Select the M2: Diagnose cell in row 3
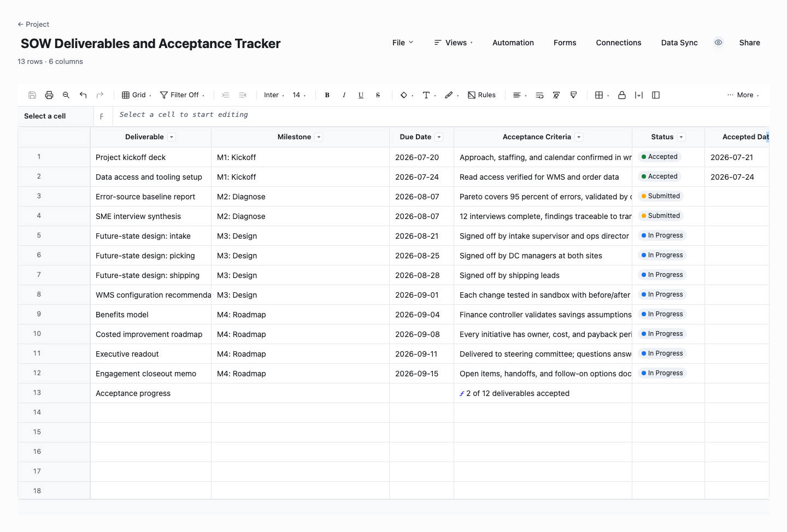The width and height of the screenshot is (787, 532). [300, 197]
